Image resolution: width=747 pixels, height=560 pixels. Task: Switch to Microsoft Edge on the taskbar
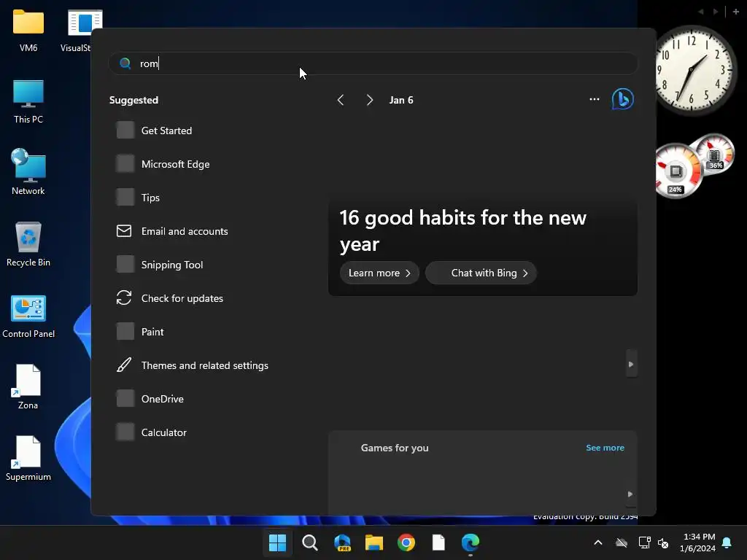point(471,542)
